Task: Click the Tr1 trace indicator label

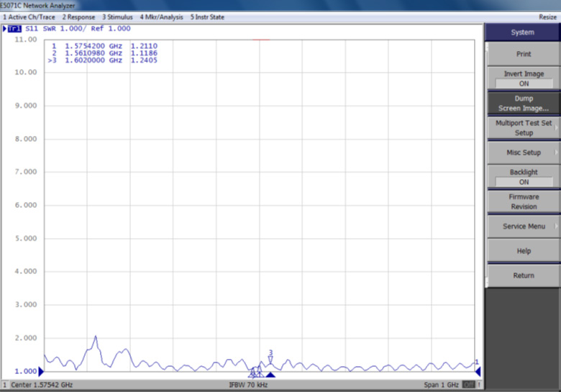Action: [x=14, y=29]
